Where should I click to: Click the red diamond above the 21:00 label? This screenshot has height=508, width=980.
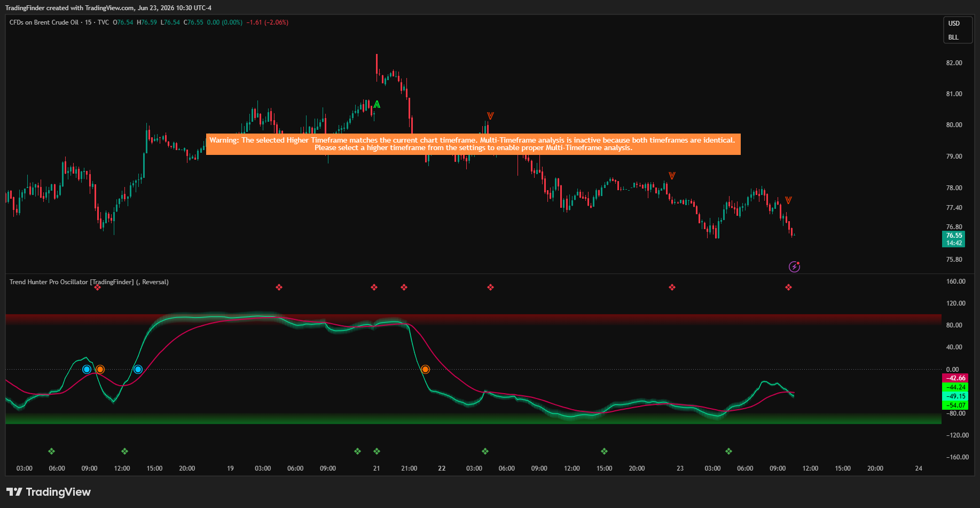[404, 287]
